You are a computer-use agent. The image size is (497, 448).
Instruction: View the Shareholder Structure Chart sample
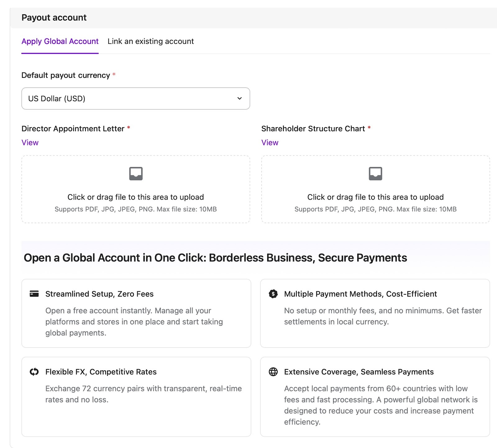(x=270, y=143)
